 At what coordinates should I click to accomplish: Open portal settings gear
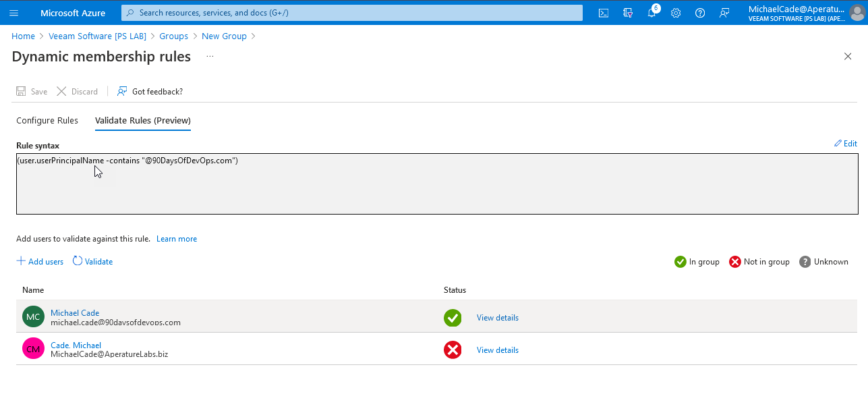pos(676,13)
